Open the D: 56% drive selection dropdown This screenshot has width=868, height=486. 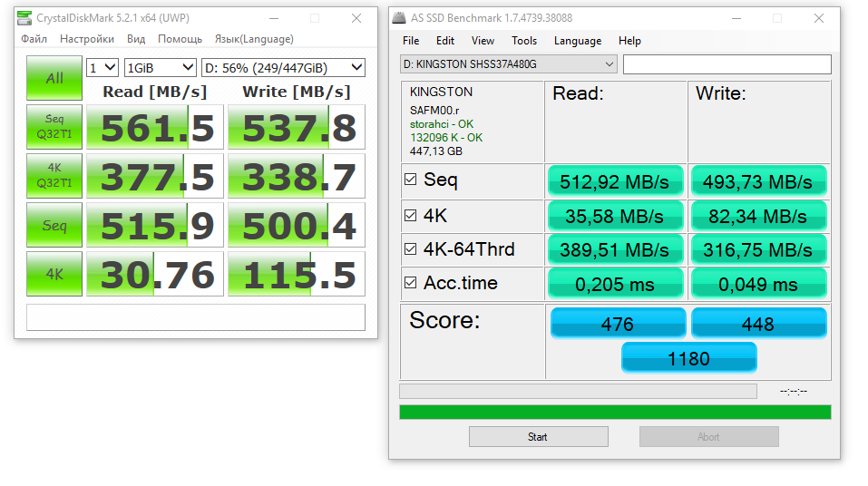[283, 67]
